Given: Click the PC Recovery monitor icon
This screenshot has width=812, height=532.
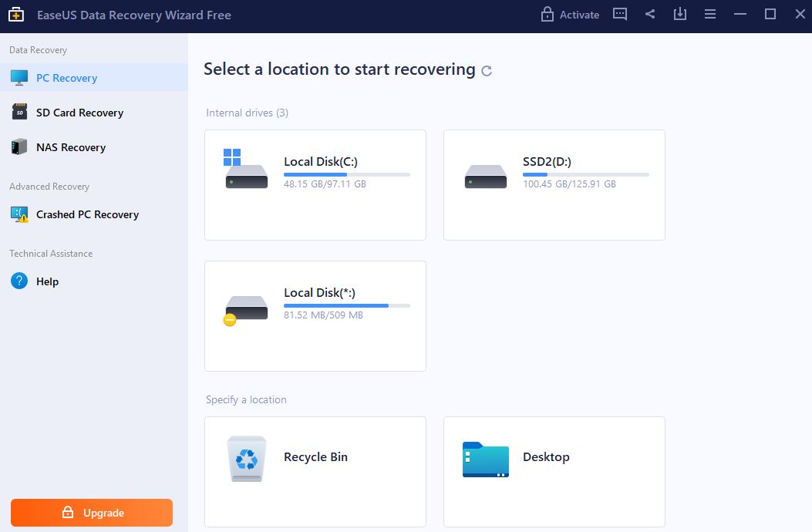Looking at the screenshot, I should coord(19,78).
